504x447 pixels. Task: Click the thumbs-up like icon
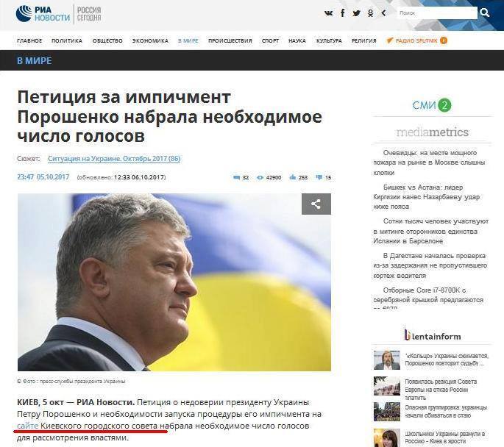tap(293, 177)
